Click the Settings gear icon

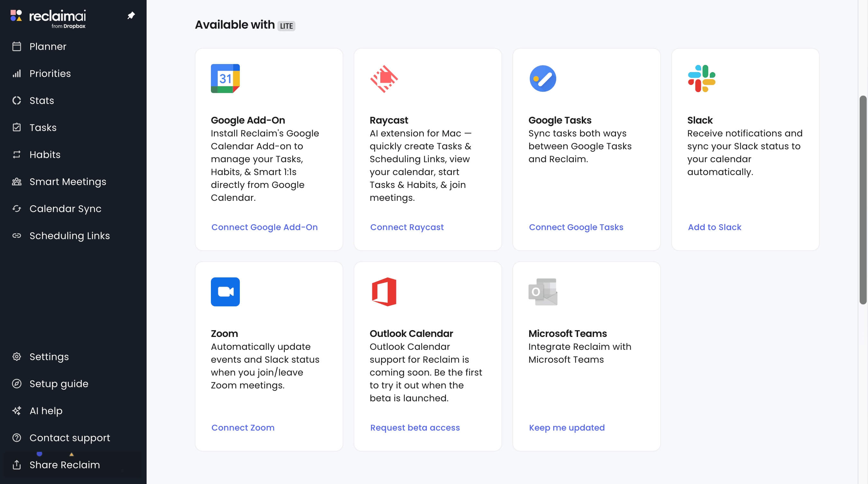(16, 357)
